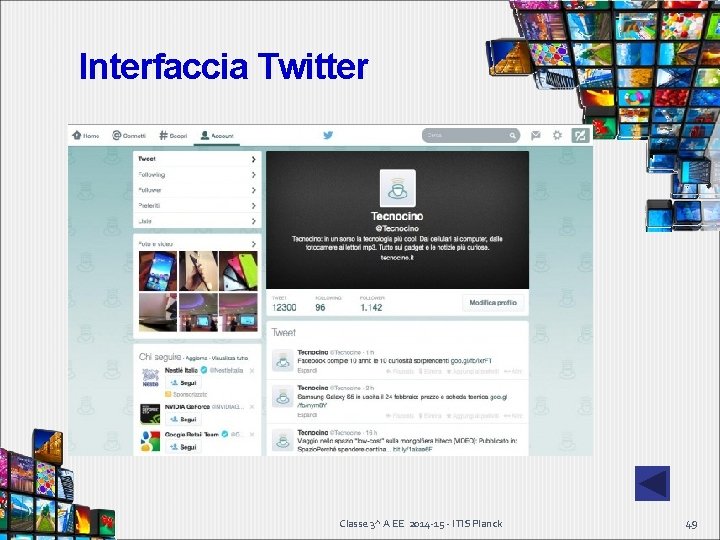Click the chevron next to Follower

[x=253, y=190]
